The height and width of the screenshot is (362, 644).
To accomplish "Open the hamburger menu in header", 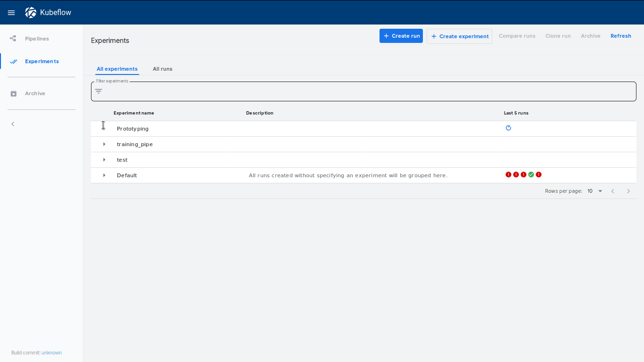I will pos(11,13).
